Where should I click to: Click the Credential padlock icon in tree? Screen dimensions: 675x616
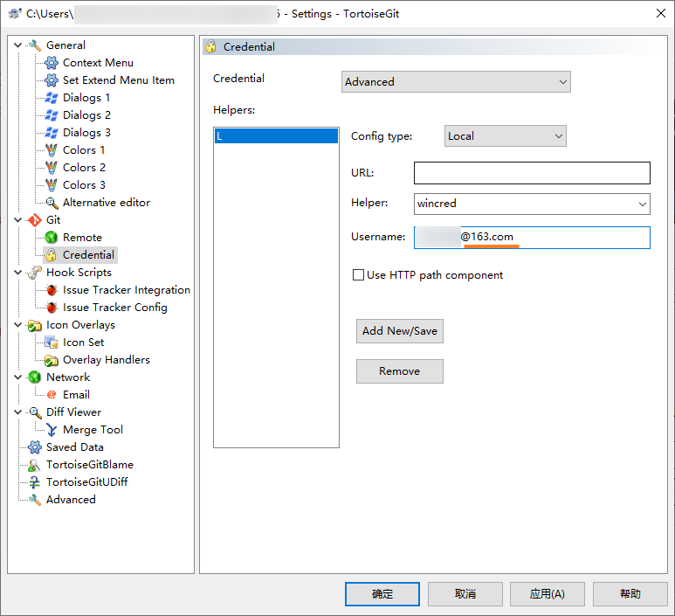click(x=52, y=255)
